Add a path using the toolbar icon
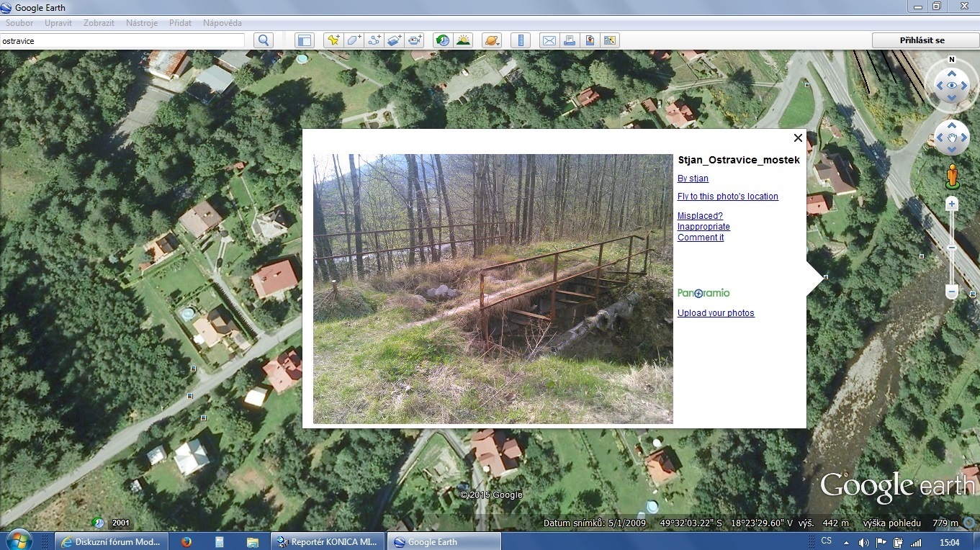This screenshot has width=980, height=550. coord(374,40)
